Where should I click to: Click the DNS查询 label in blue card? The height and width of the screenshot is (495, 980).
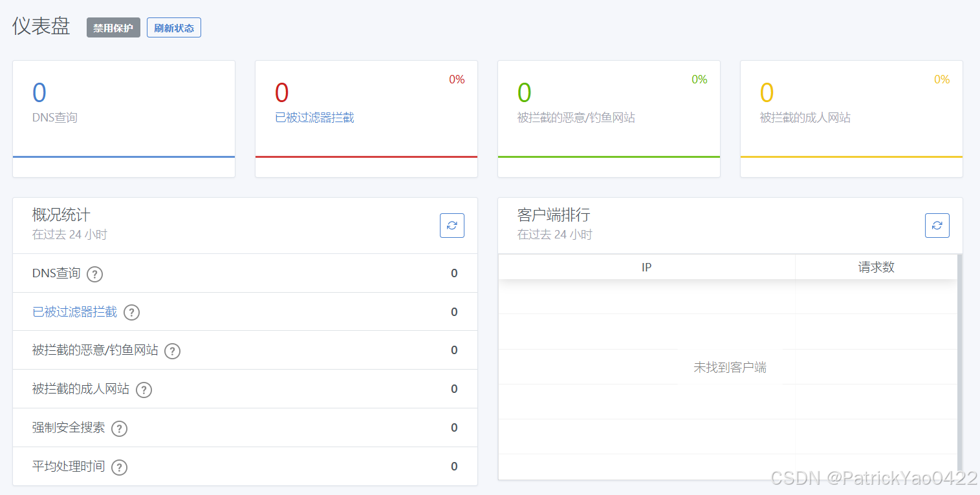55,118
